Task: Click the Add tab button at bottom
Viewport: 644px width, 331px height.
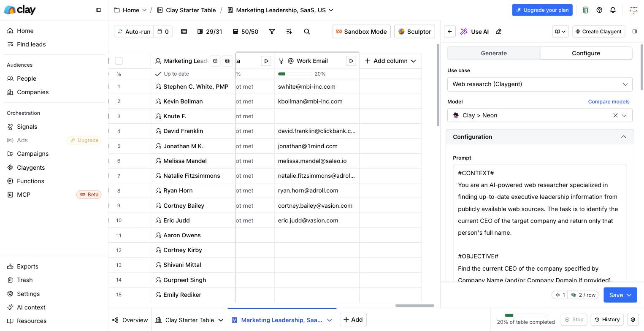Action: [x=353, y=320]
